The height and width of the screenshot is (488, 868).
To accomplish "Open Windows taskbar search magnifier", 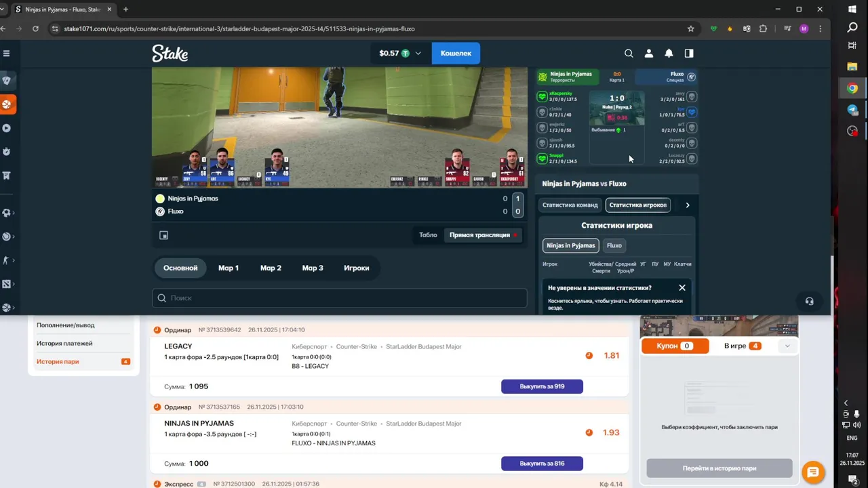I will [852, 27].
